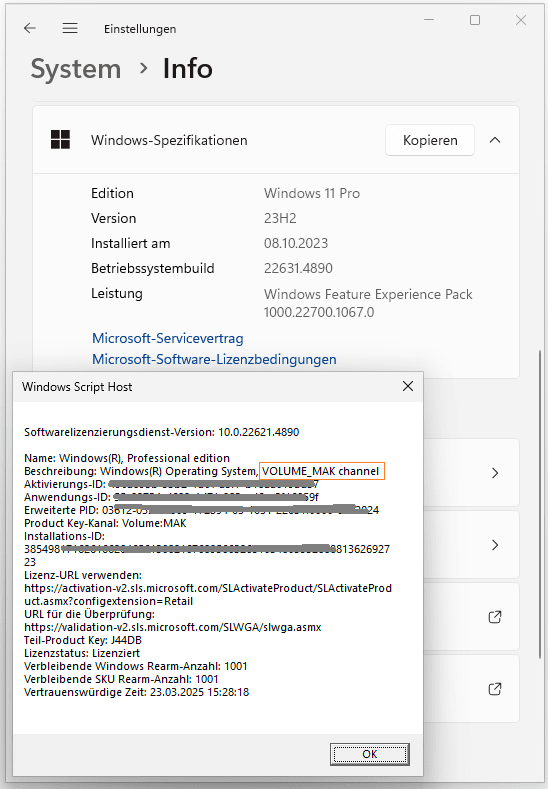Viewport: 548px width, 789px height.
Task: Click the validation-v2.sls.microsoft.com URL text
Action: 173,627
